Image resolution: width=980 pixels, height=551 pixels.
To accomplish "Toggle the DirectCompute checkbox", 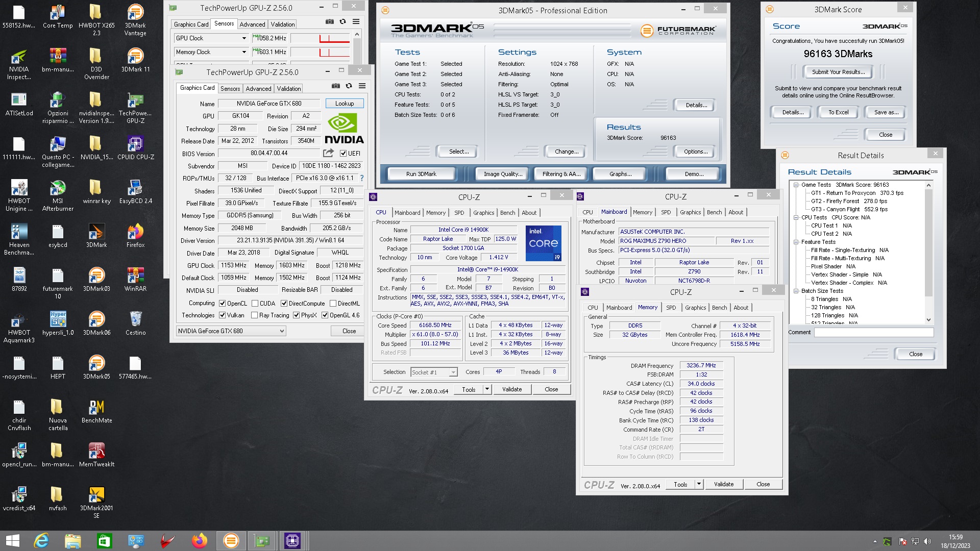I will tap(284, 303).
